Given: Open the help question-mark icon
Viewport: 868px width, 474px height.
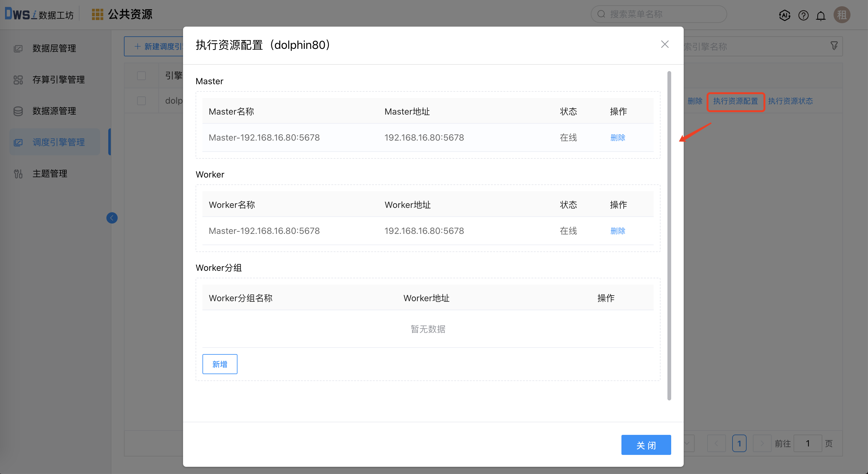Looking at the screenshot, I should 803,15.
